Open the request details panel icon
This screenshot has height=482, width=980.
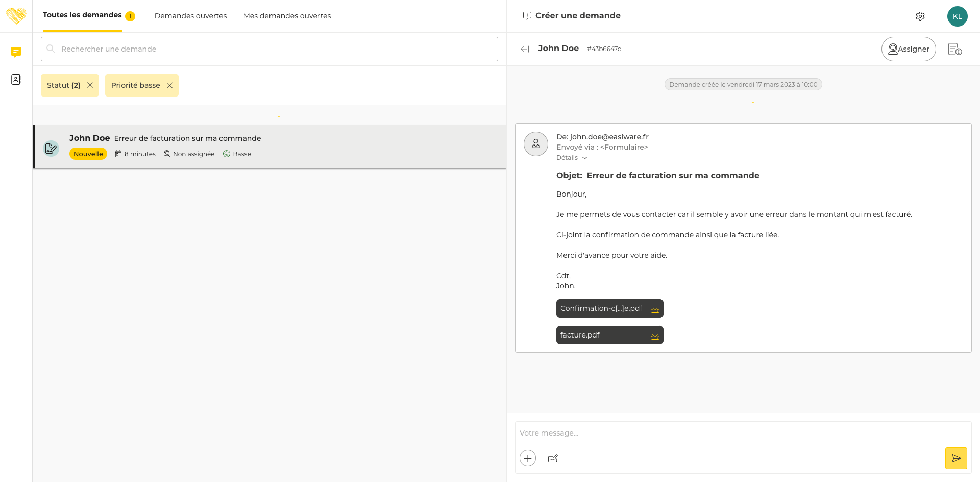coord(954,49)
